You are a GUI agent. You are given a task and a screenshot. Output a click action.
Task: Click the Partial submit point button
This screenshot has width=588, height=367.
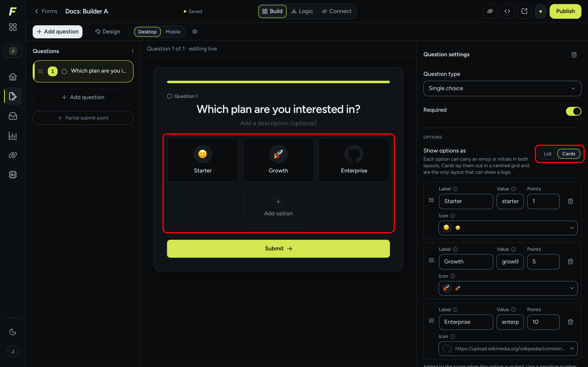pos(83,118)
